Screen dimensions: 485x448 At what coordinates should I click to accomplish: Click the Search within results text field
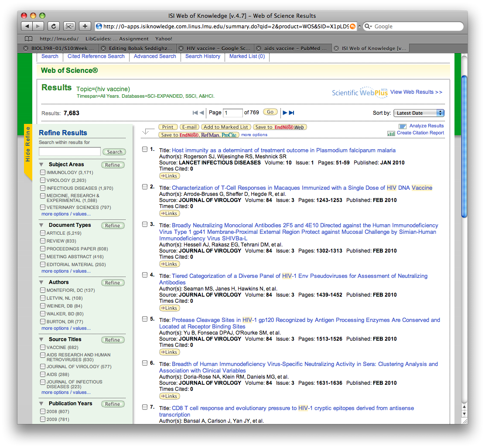click(x=70, y=151)
